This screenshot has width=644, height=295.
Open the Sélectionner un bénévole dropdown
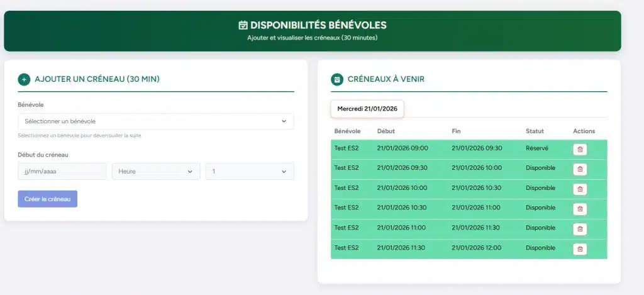coord(156,121)
